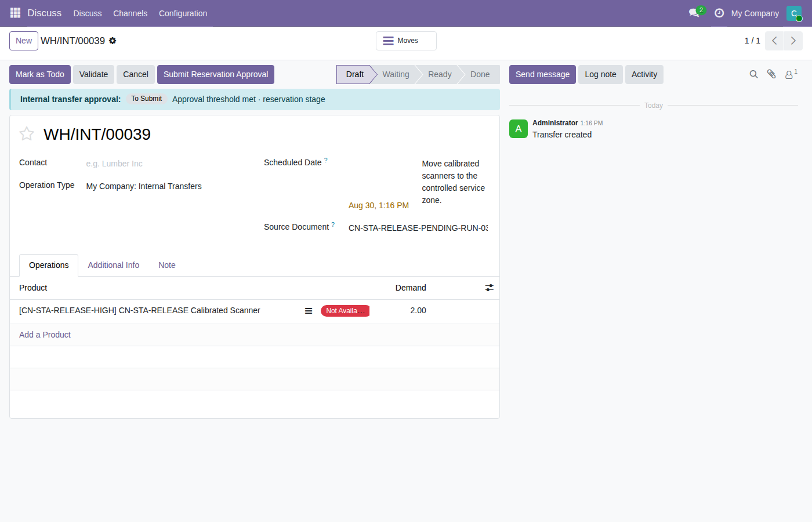
Task: Mark transfer as favorite with the star
Action: pos(27,134)
